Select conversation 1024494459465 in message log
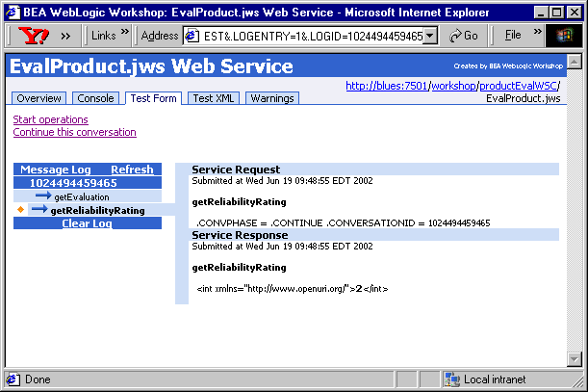The image size is (588, 392). coord(73,183)
